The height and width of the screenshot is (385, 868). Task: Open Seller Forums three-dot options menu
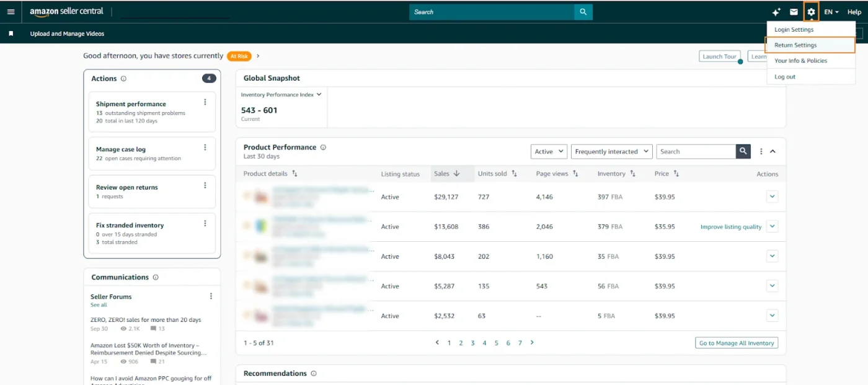coord(211,296)
